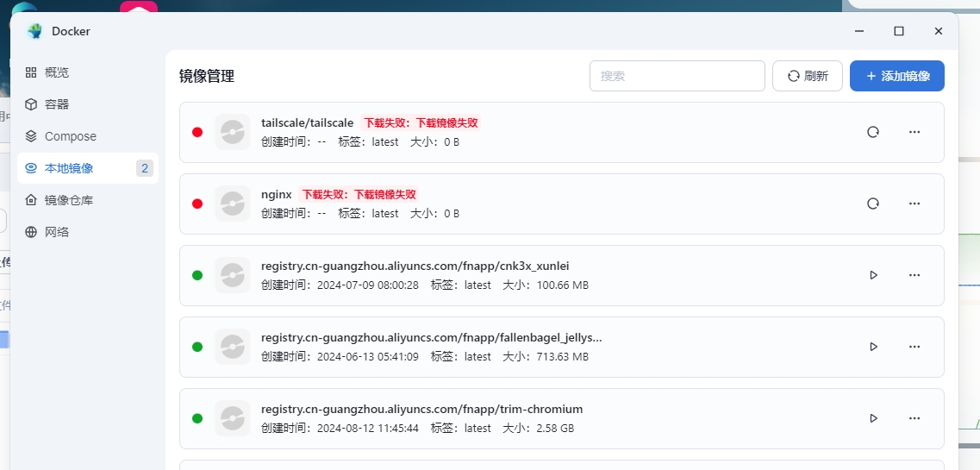980x470 pixels.
Task: Click the green status dot of trim-chromium
Action: pos(197,418)
